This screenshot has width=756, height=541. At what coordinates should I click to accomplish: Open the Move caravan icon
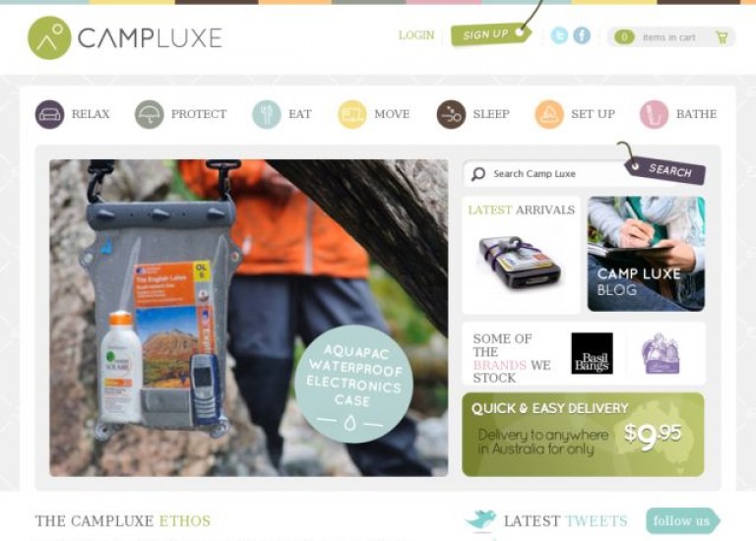[352, 115]
